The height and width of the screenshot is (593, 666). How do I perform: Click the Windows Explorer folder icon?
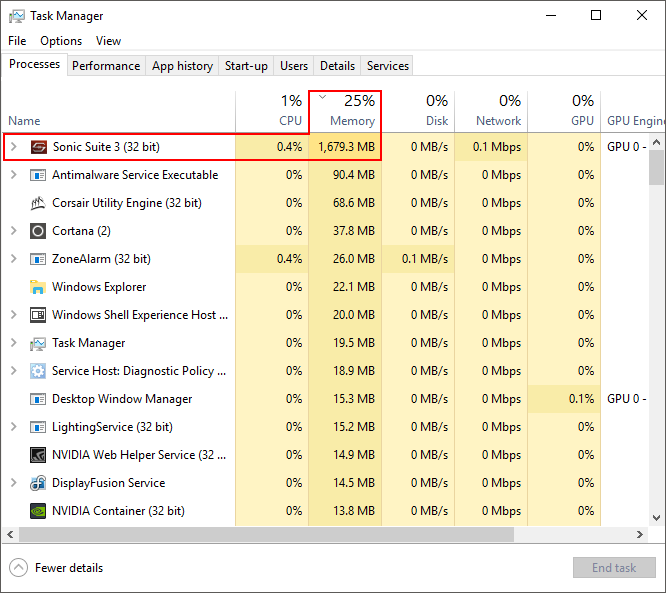click(x=38, y=287)
